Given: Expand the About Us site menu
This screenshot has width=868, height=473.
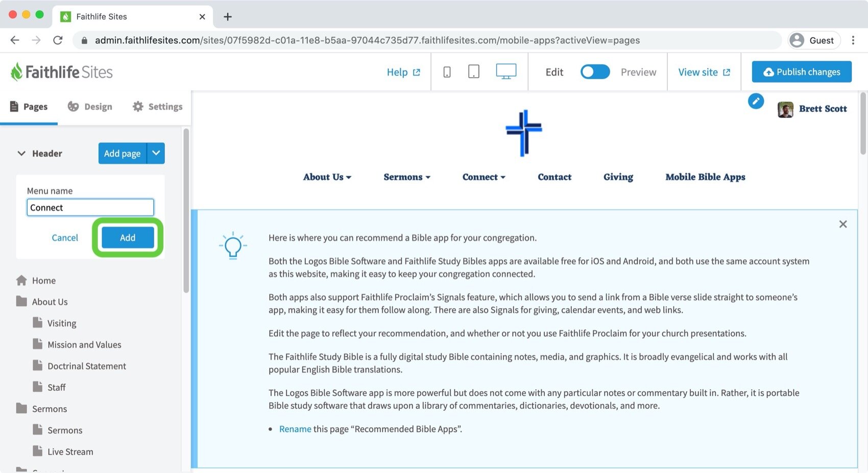Looking at the screenshot, I should [x=327, y=177].
